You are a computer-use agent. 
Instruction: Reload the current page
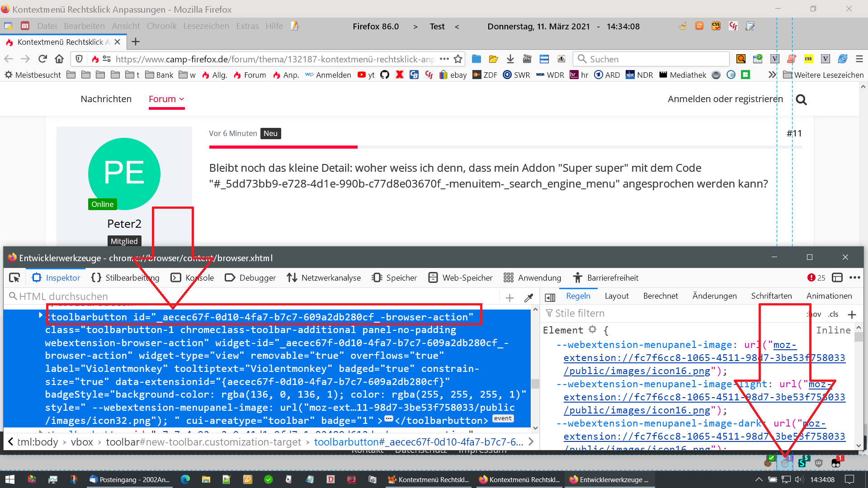(42, 59)
